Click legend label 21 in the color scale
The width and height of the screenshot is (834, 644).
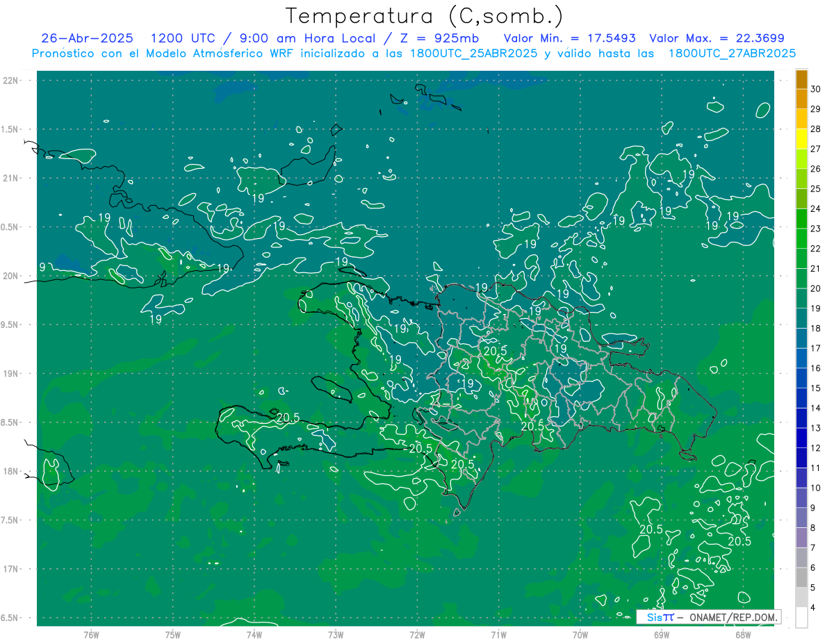coord(816,269)
